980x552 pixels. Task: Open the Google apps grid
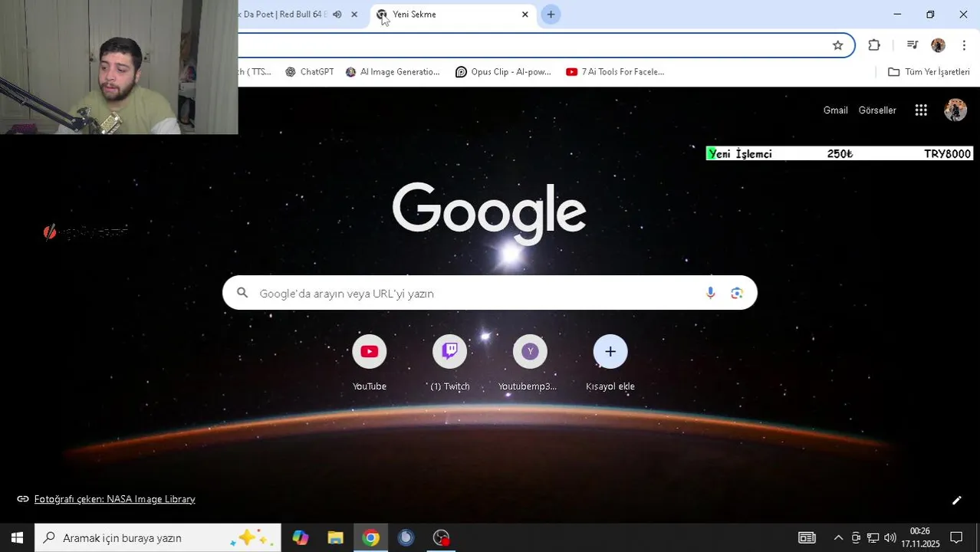click(921, 110)
